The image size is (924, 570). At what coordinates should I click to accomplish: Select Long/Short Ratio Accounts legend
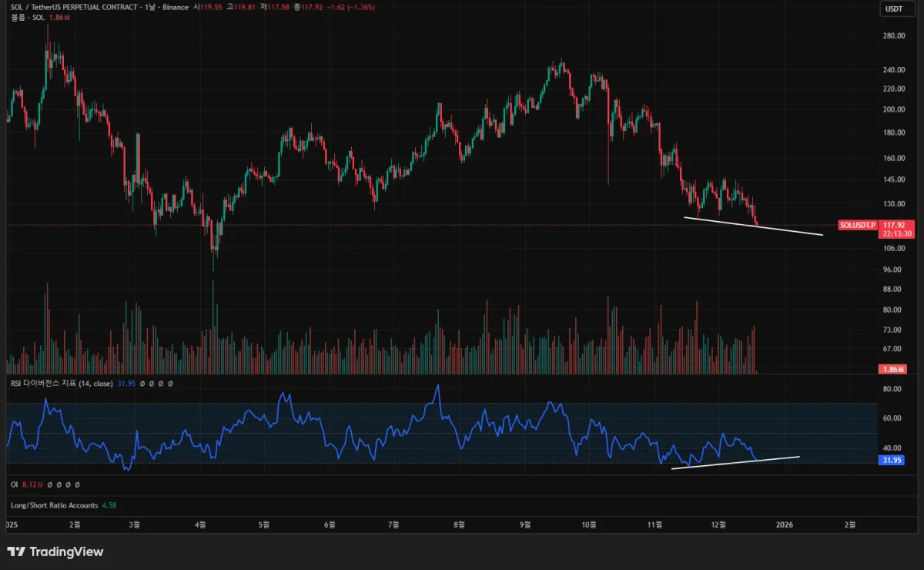click(55, 505)
